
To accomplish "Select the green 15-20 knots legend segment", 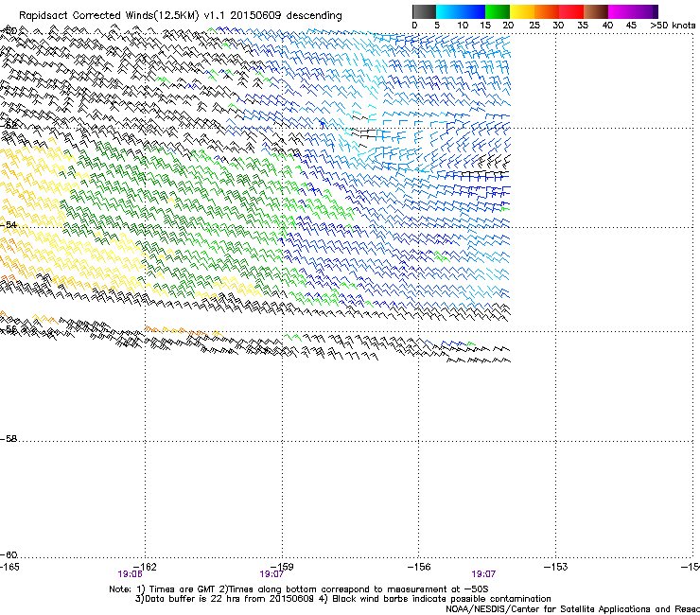I will (498, 11).
